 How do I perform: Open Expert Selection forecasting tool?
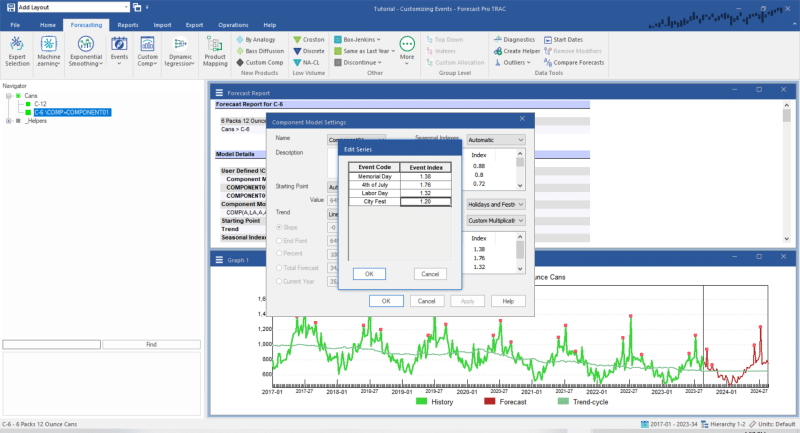coord(17,52)
